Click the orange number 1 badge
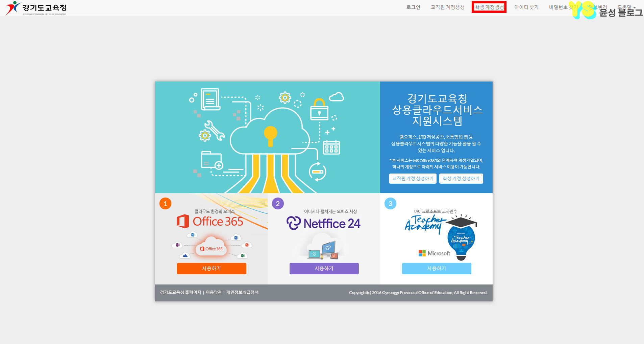Image resolution: width=644 pixels, height=344 pixels. pos(165,204)
